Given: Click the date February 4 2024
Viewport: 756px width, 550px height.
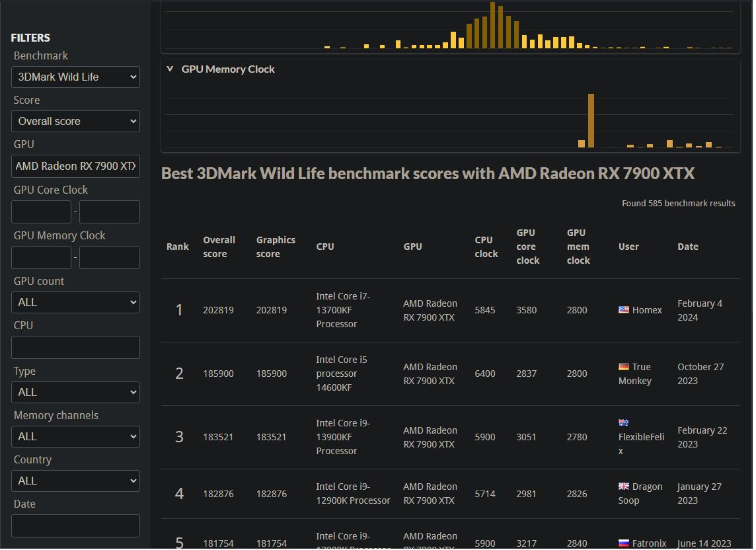Looking at the screenshot, I should tap(700, 311).
